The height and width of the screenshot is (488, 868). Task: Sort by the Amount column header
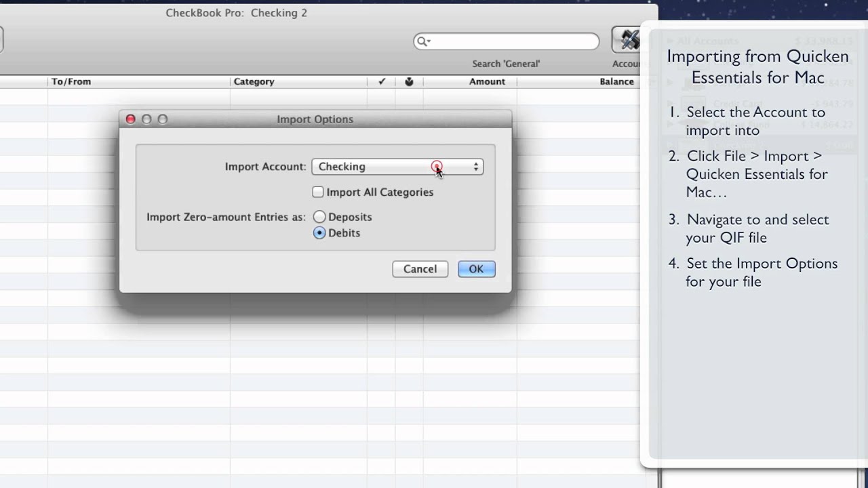[469, 81]
